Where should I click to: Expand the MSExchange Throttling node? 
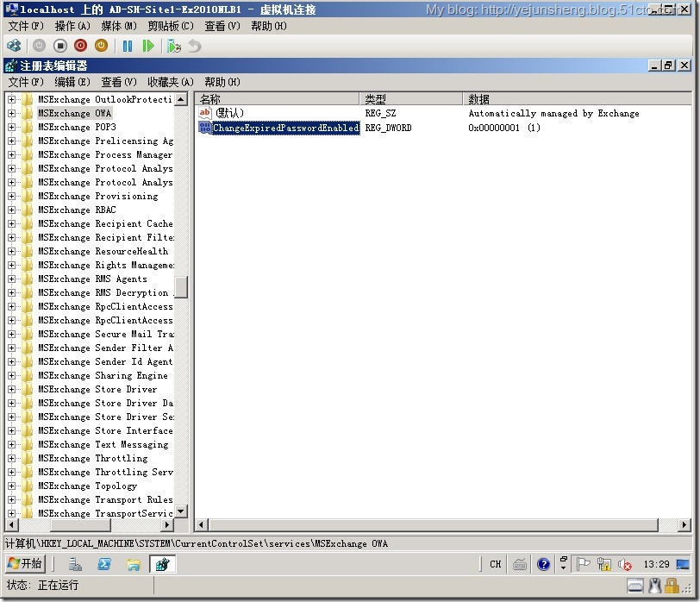pos(11,458)
